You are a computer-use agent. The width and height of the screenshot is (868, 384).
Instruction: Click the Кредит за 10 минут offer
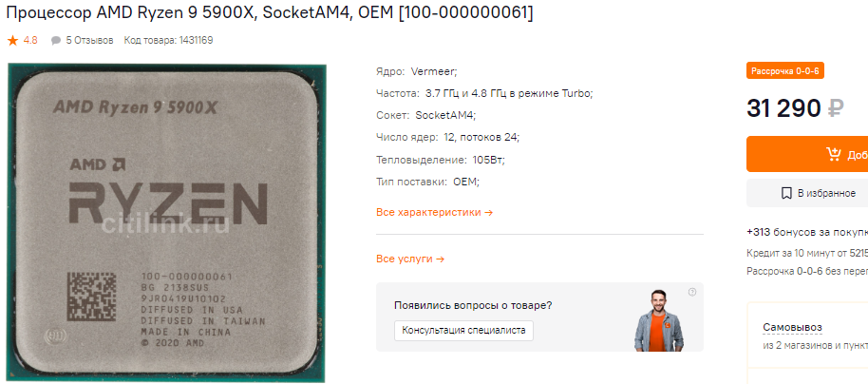(807, 253)
